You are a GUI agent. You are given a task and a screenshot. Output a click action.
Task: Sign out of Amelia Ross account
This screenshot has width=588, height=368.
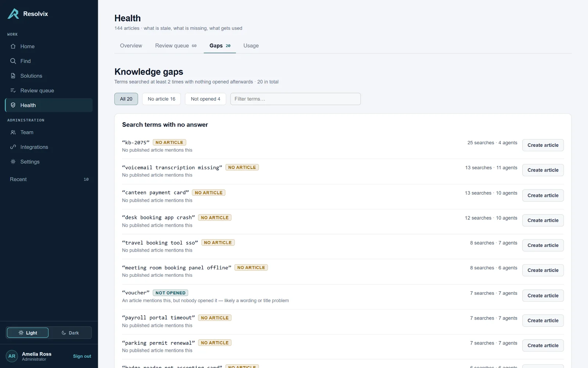(82, 356)
